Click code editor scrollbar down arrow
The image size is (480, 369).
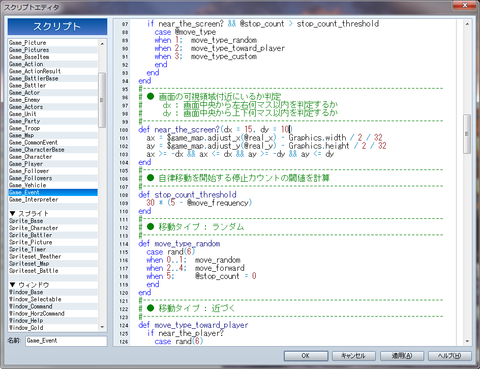pyautogui.click(x=467, y=341)
